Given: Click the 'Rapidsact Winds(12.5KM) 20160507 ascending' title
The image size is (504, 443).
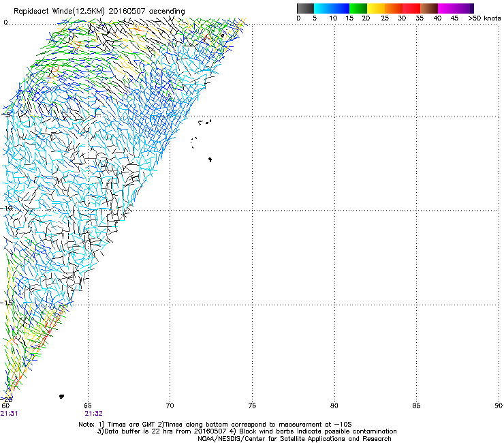Looking at the screenshot, I should [99, 12].
